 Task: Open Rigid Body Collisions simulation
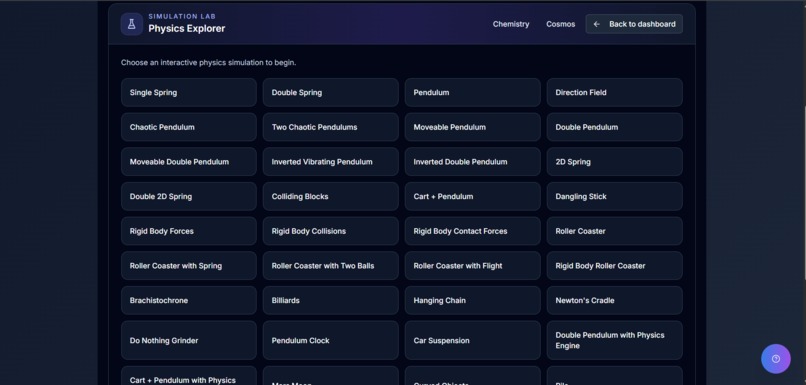[x=331, y=231]
